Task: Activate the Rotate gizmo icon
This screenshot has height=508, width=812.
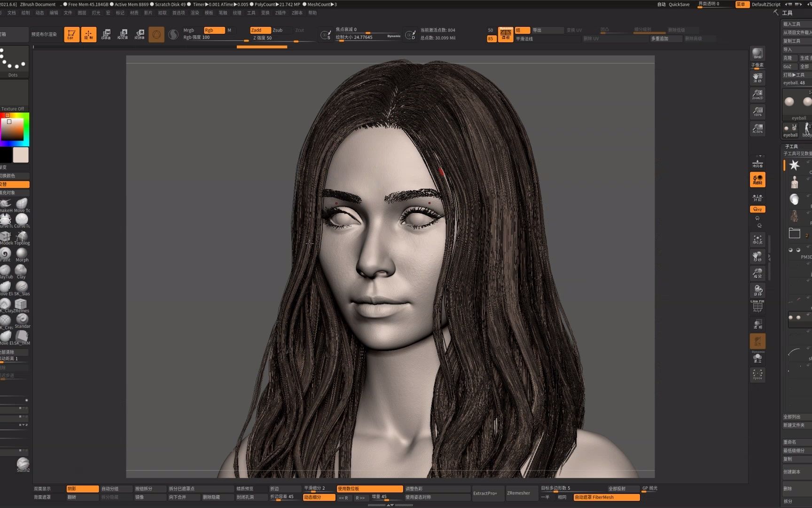Action: (140, 34)
